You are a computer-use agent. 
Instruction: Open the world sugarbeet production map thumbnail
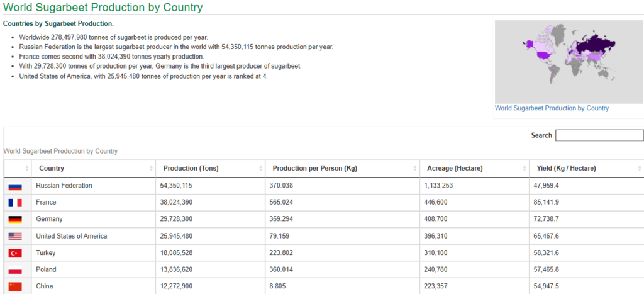[569, 62]
